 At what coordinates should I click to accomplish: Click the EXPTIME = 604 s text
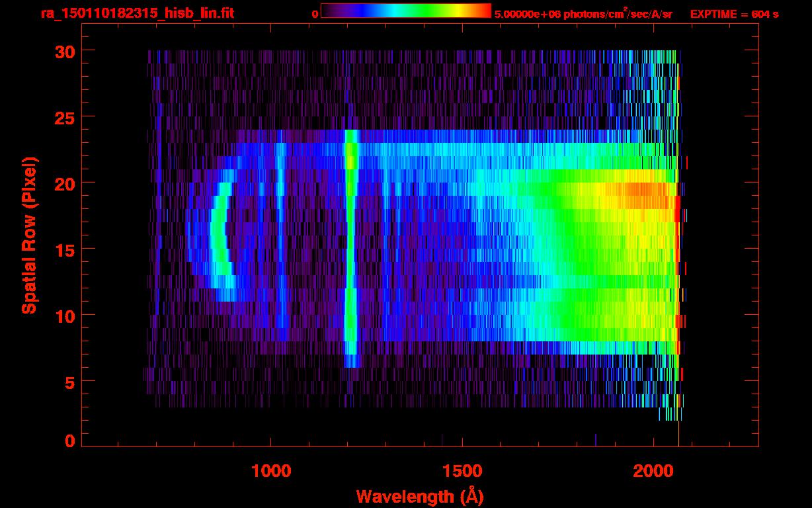coord(734,14)
